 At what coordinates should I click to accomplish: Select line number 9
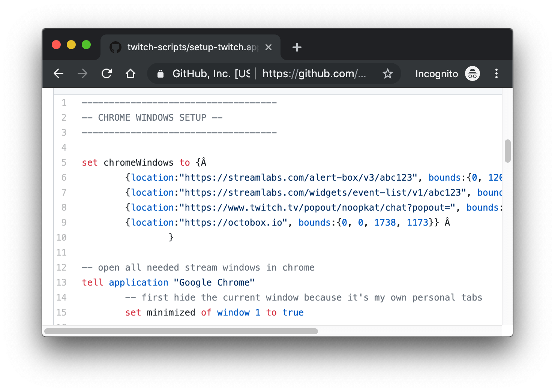[64, 223]
